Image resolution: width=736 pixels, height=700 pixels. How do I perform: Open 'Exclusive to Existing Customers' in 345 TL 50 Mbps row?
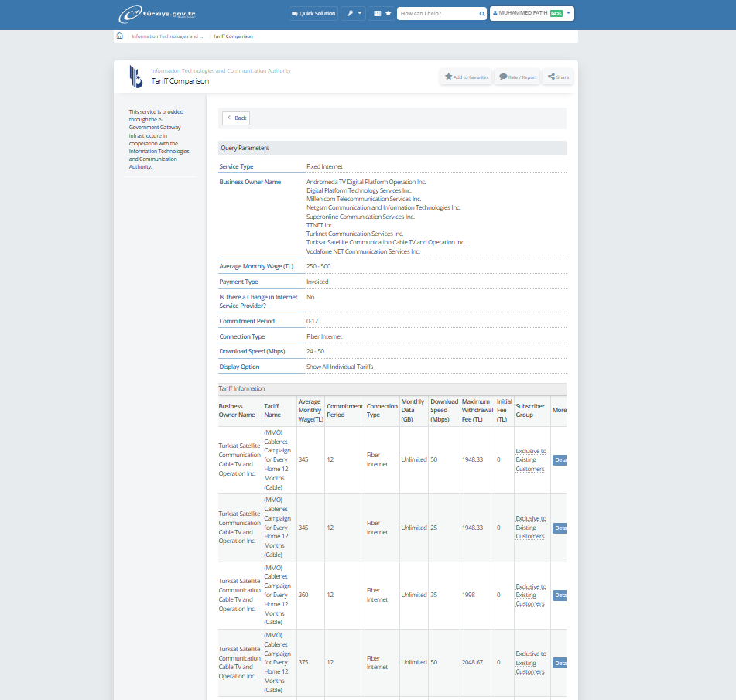(531, 459)
